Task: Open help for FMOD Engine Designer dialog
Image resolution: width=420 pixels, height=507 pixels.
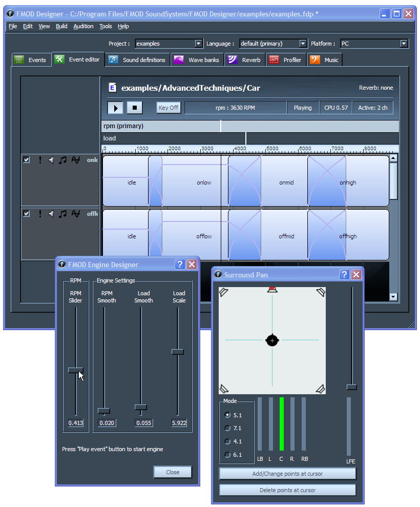Action: pos(180,264)
